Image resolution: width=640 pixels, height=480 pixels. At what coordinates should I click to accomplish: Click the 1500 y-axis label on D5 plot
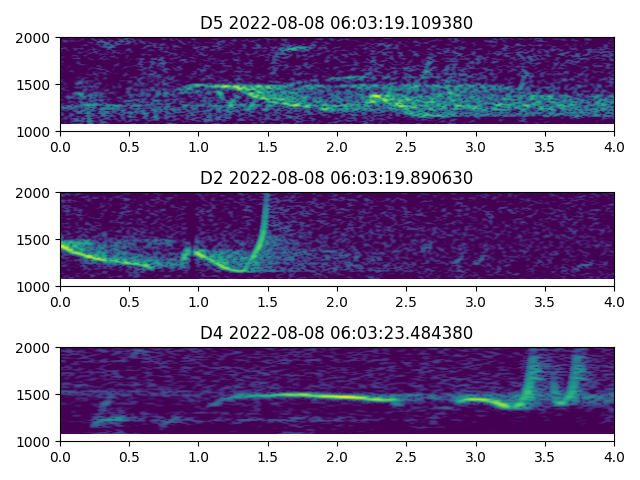click(x=36, y=85)
